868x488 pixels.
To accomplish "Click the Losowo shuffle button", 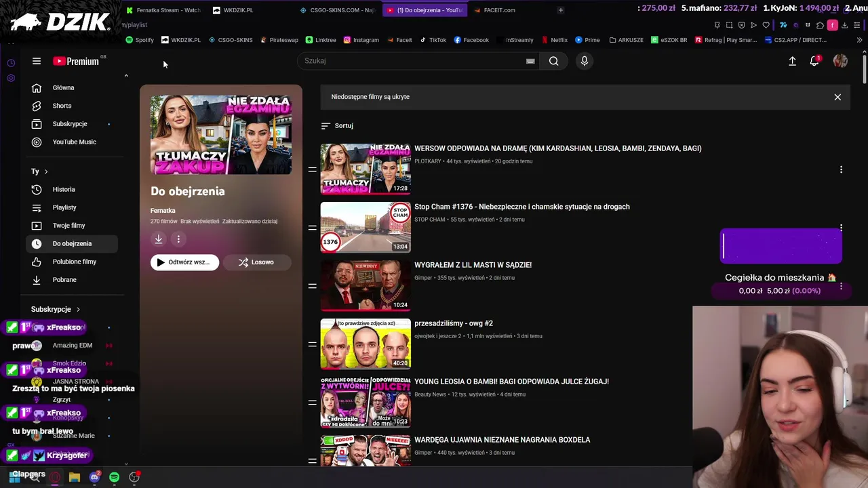I will point(256,262).
